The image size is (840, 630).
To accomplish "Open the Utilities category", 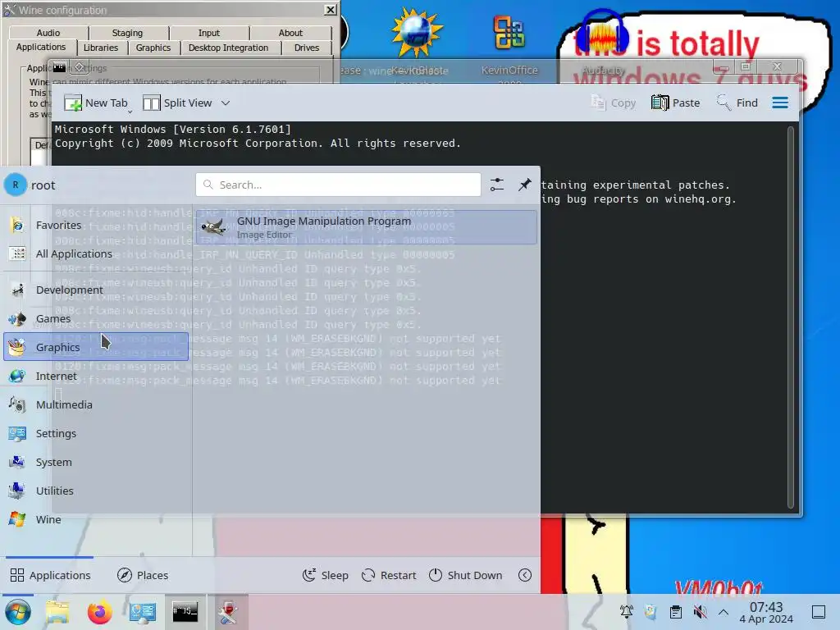I will point(97,491).
